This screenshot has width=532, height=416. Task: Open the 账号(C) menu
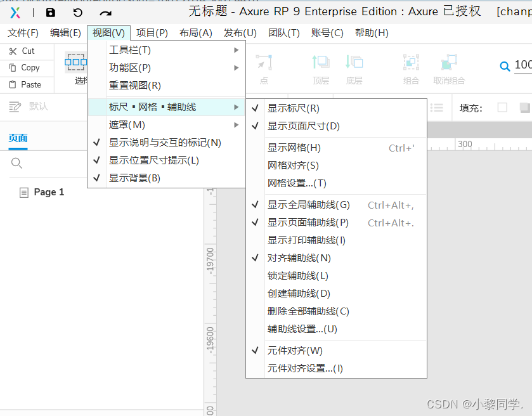click(x=327, y=33)
